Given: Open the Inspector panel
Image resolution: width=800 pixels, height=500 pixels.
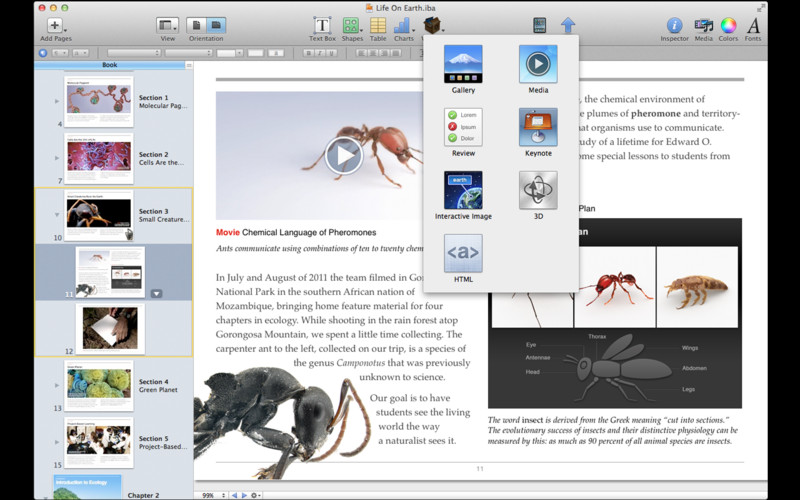Looking at the screenshot, I should pos(674,26).
